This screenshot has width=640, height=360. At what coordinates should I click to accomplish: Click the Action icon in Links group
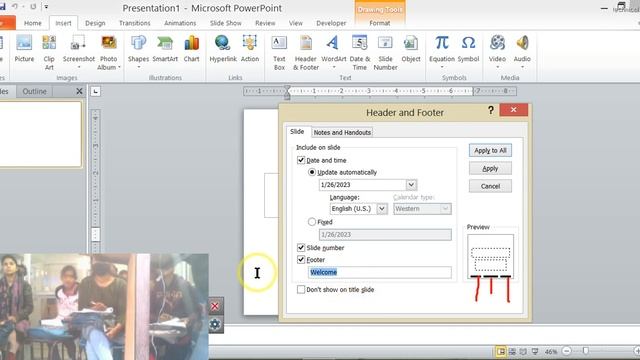pyautogui.click(x=250, y=42)
